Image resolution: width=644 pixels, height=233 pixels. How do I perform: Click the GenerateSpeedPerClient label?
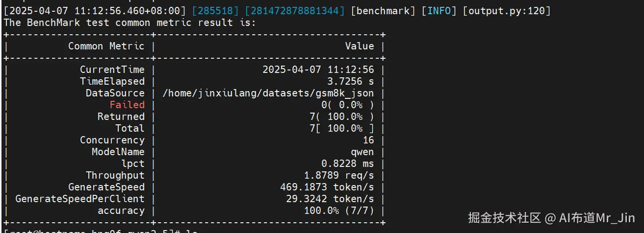tap(80, 199)
